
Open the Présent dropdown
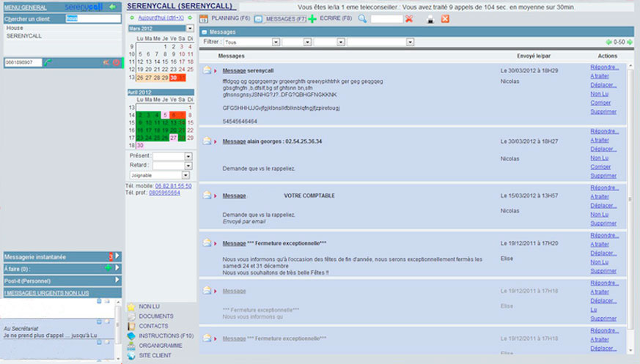(188, 156)
